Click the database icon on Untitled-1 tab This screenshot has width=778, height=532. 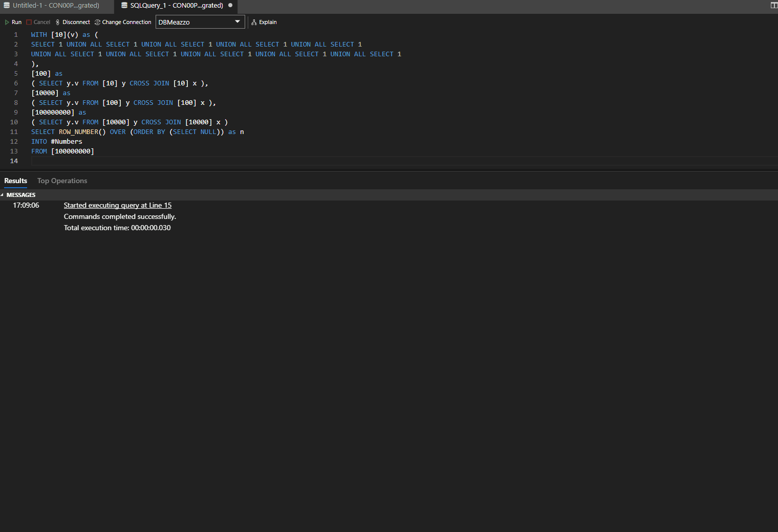pos(7,6)
